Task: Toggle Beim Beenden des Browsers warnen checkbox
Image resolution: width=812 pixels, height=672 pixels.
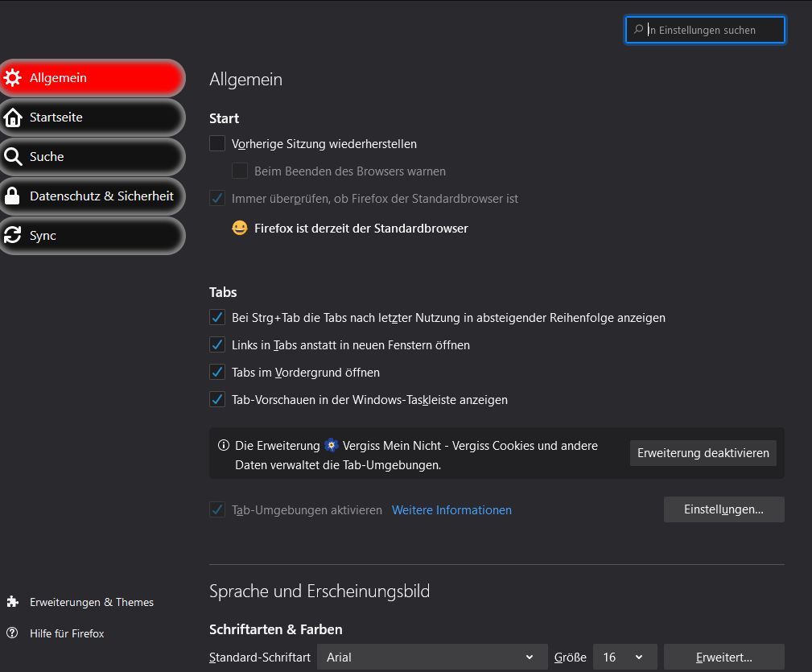Action: [x=240, y=171]
